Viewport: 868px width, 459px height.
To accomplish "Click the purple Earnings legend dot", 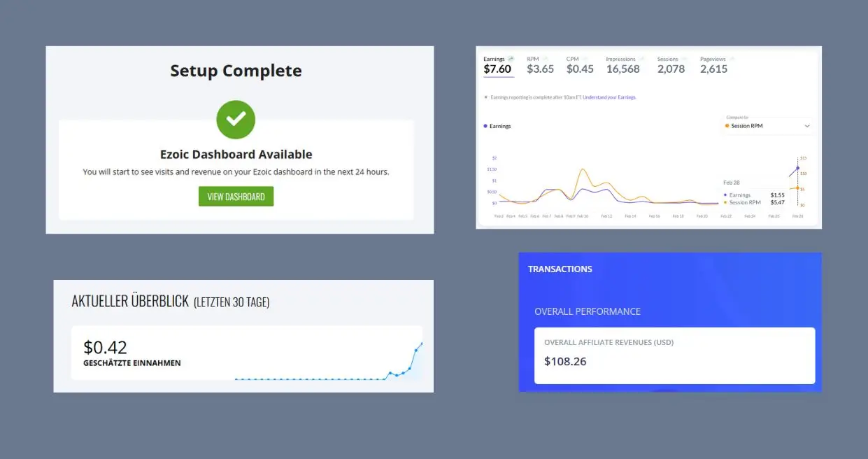I will click(x=486, y=126).
